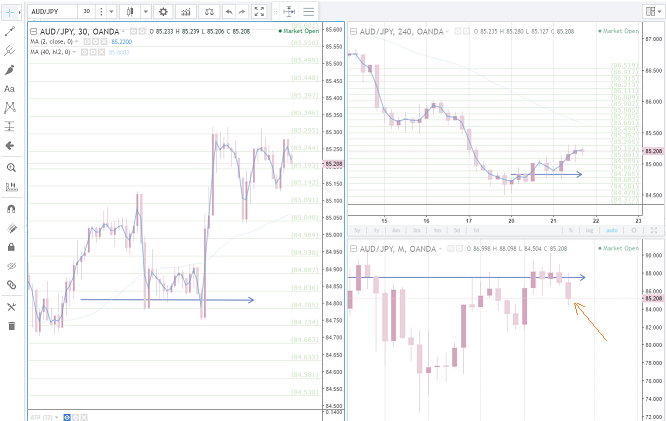This screenshot has height=421, width=666.
Task: Open the time interval dropdown arrow
Action: coord(108,11)
